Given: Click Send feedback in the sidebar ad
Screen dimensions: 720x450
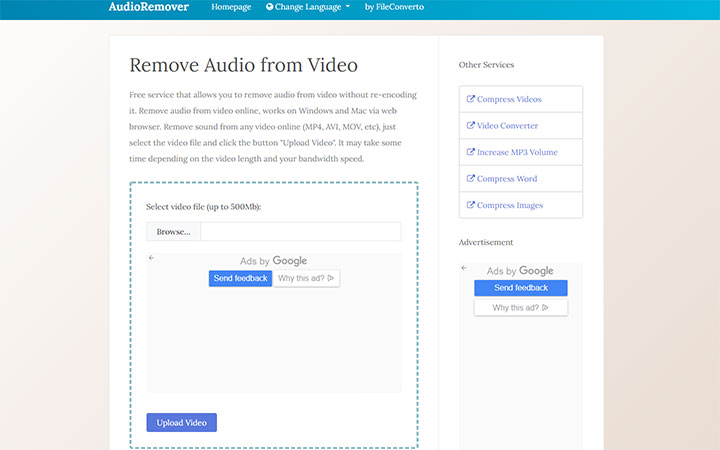Looking at the screenshot, I should click(521, 288).
